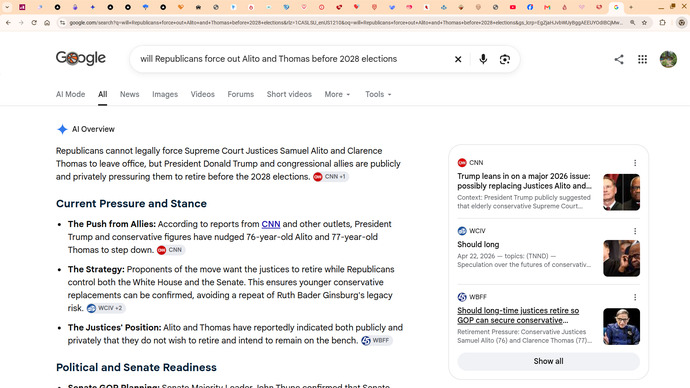Reload the current page
690x388 pixels.
[x=34, y=22]
